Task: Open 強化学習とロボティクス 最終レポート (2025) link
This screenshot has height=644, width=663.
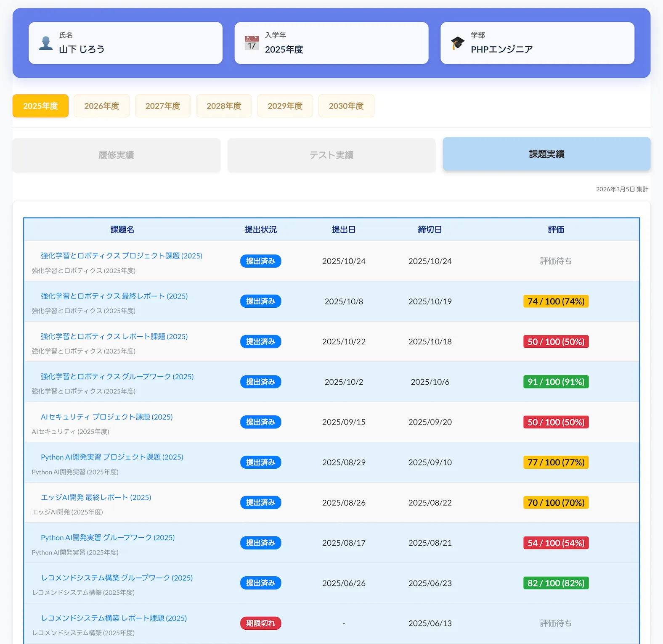Action: pos(114,296)
